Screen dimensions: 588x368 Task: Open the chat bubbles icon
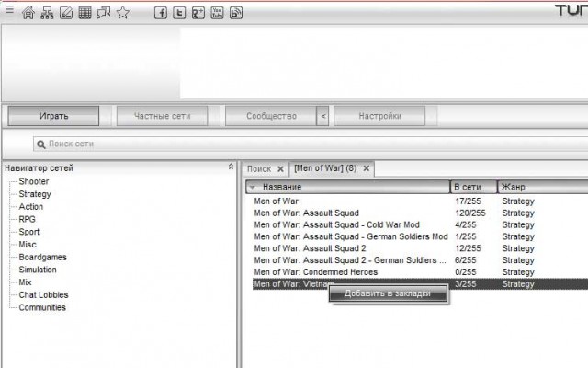(104, 13)
